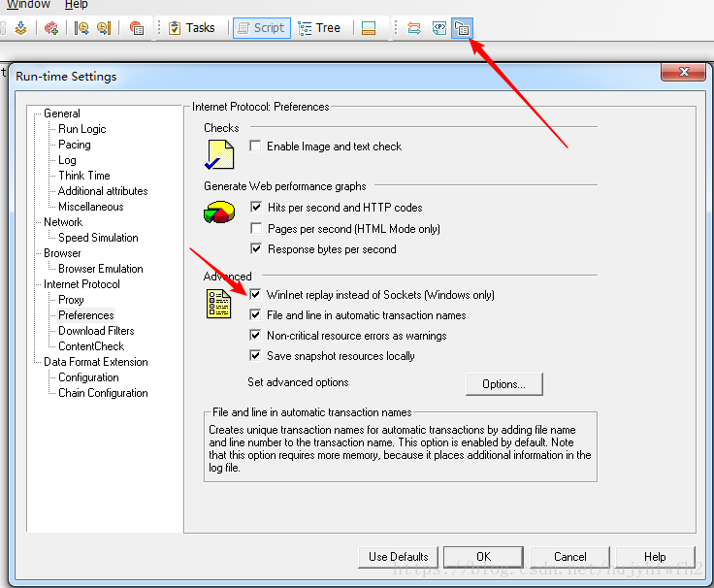Open Configuration node
Screen dimensions: 714x588
89,376
